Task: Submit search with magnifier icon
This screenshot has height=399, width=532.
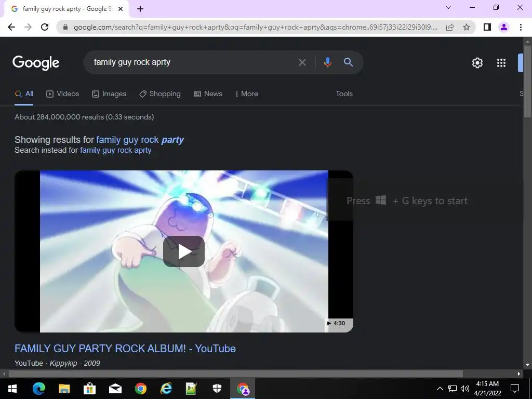Action: tap(348, 62)
